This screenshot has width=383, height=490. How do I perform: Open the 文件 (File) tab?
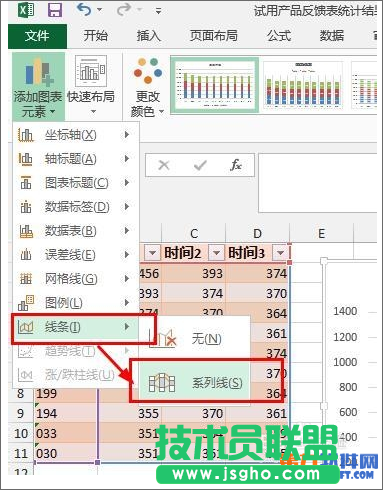[37, 36]
